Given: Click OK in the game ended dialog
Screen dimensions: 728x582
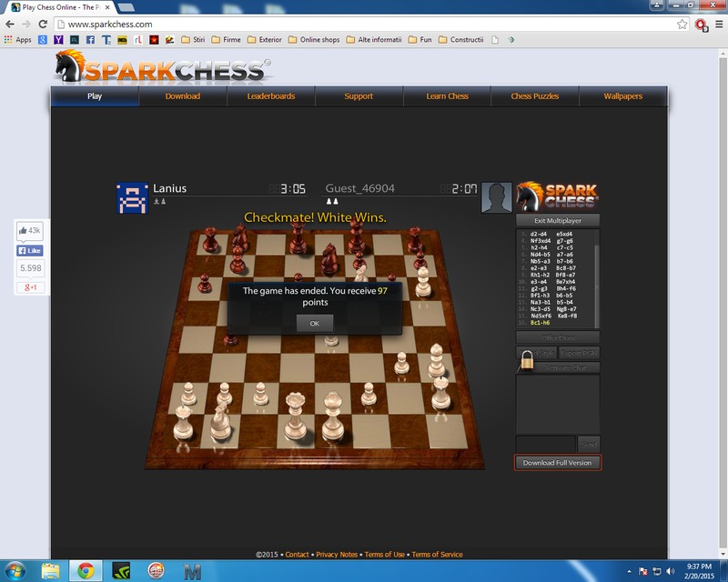Looking at the screenshot, I should [x=315, y=324].
